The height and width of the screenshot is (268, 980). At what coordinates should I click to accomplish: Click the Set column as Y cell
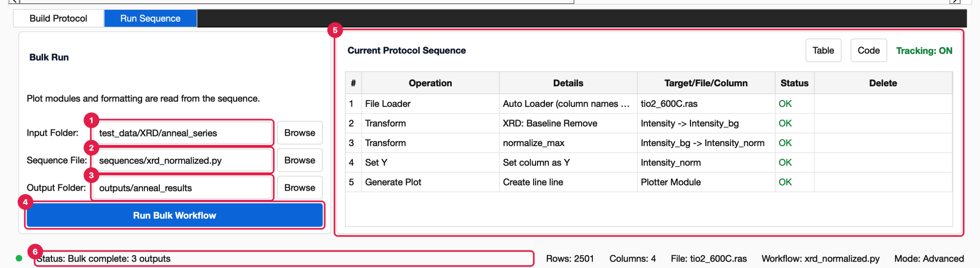[x=568, y=163]
